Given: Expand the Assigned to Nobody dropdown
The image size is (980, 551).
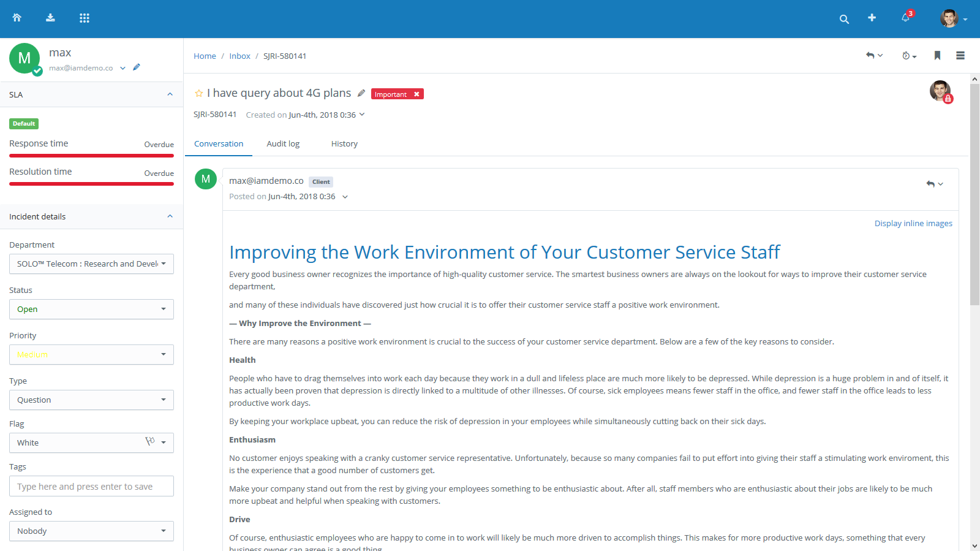Looking at the screenshot, I should 91,531.
